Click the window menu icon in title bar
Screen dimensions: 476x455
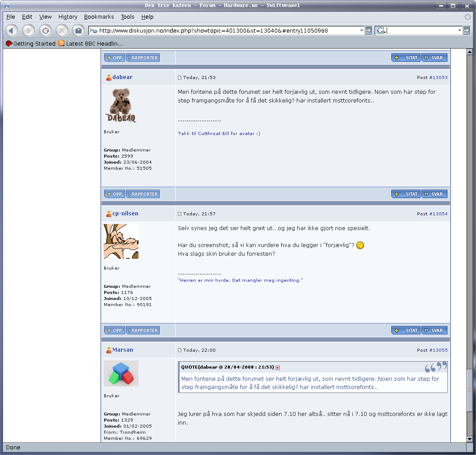coord(7,6)
